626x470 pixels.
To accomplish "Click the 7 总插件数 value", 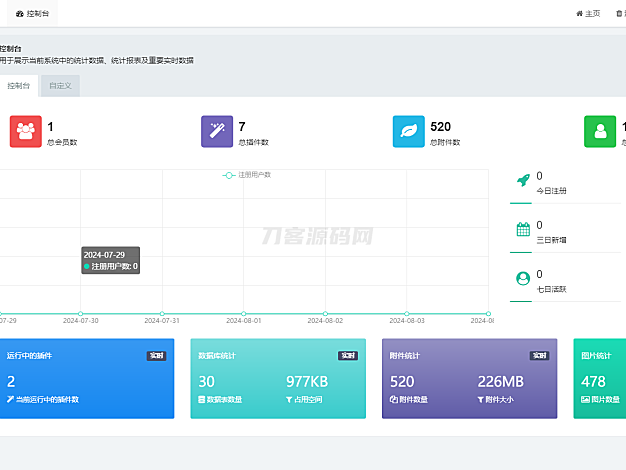I will coord(242,127).
